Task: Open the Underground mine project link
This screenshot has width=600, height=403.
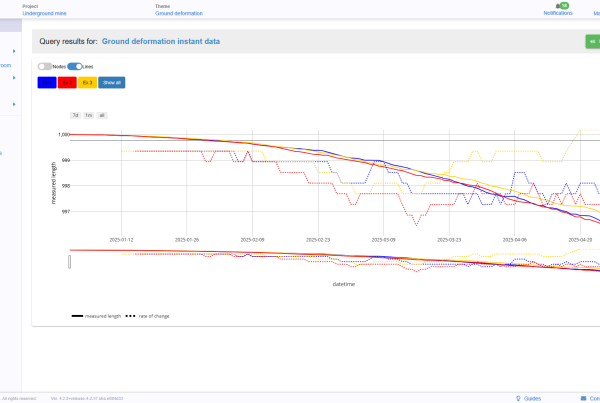Action: [44, 14]
